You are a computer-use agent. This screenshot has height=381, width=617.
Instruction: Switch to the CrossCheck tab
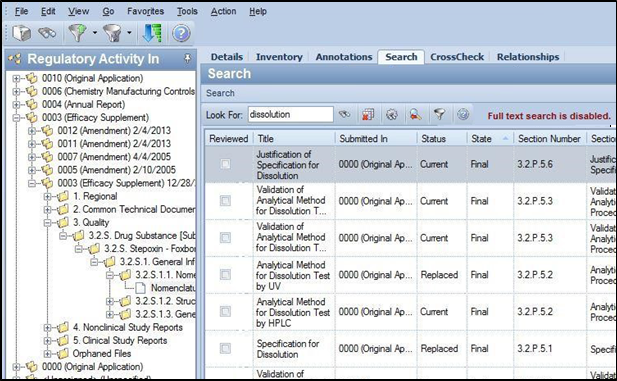457,57
